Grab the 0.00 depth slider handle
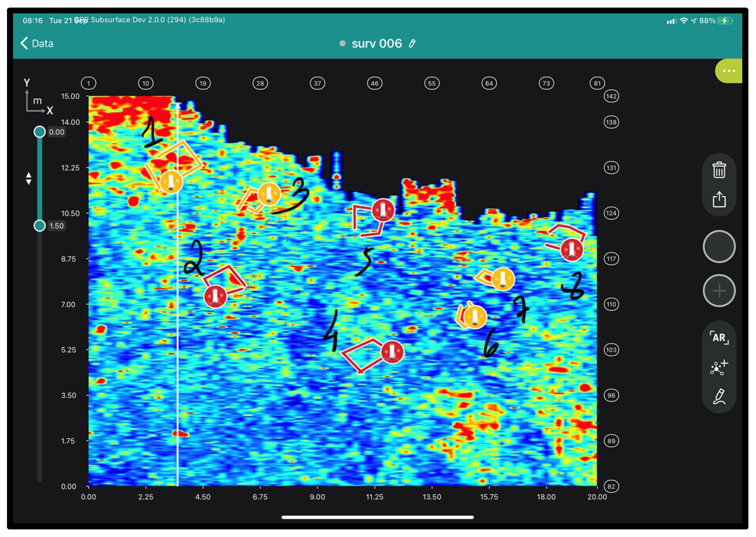This screenshot has width=756, height=537. click(40, 132)
